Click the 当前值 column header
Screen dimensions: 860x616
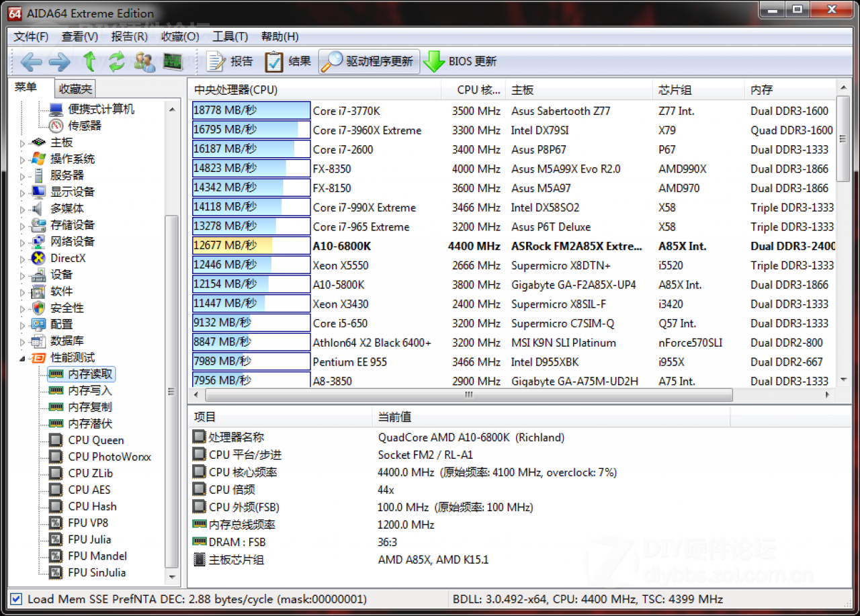tap(551, 417)
